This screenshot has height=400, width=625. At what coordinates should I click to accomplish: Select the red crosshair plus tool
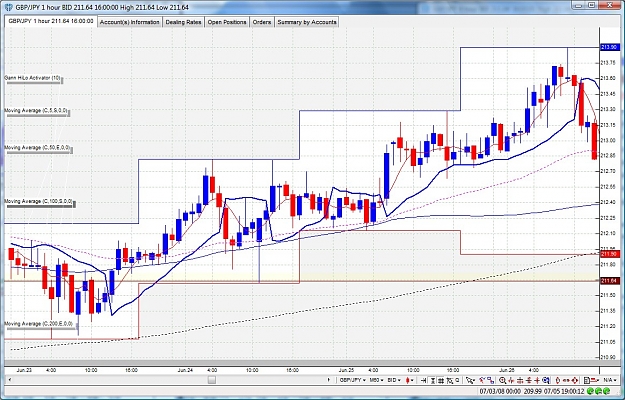point(537,380)
